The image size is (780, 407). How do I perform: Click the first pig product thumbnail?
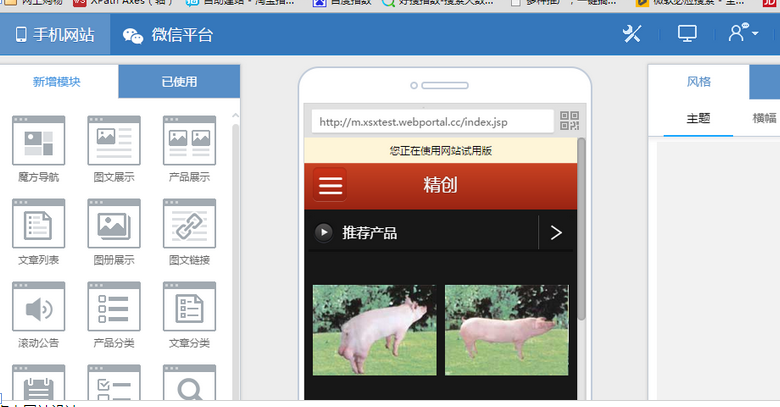pos(375,331)
